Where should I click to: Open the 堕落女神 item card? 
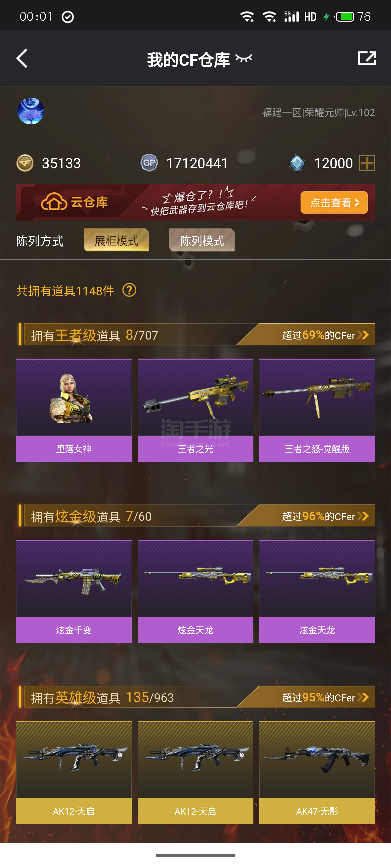point(74,410)
